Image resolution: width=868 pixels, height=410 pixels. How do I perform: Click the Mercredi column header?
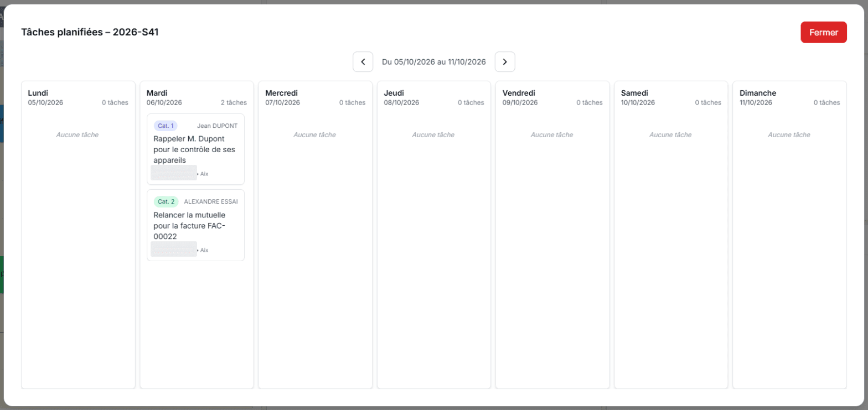(x=282, y=93)
